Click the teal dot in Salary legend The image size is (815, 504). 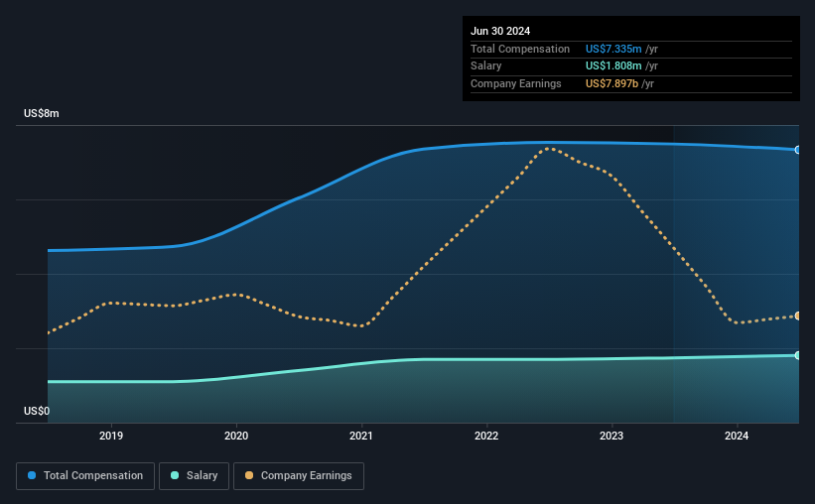(x=175, y=475)
